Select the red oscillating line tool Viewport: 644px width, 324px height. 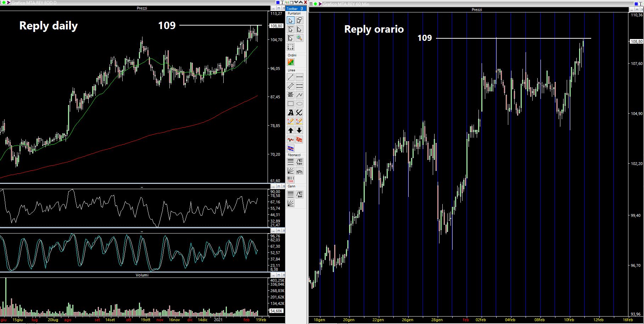(x=291, y=139)
